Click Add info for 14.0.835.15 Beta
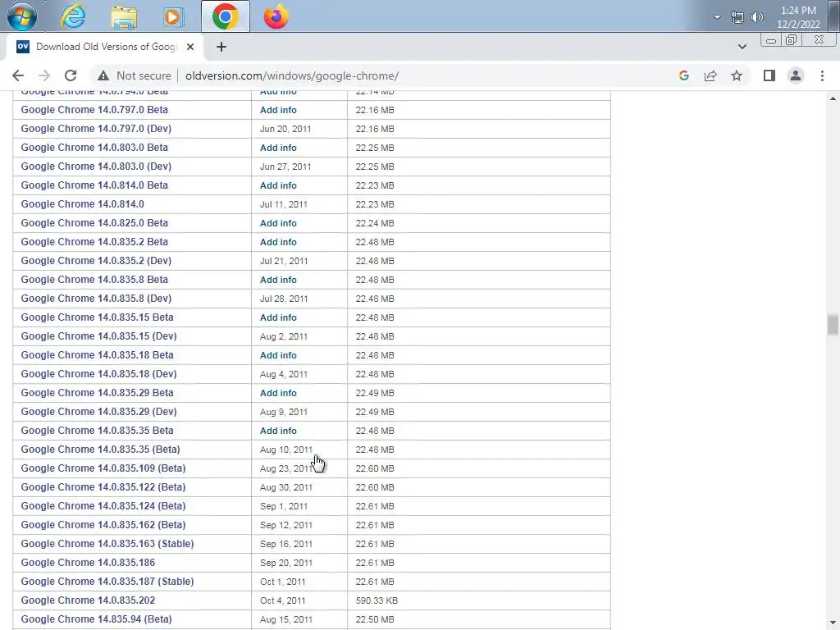The image size is (840, 630). (x=278, y=317)
